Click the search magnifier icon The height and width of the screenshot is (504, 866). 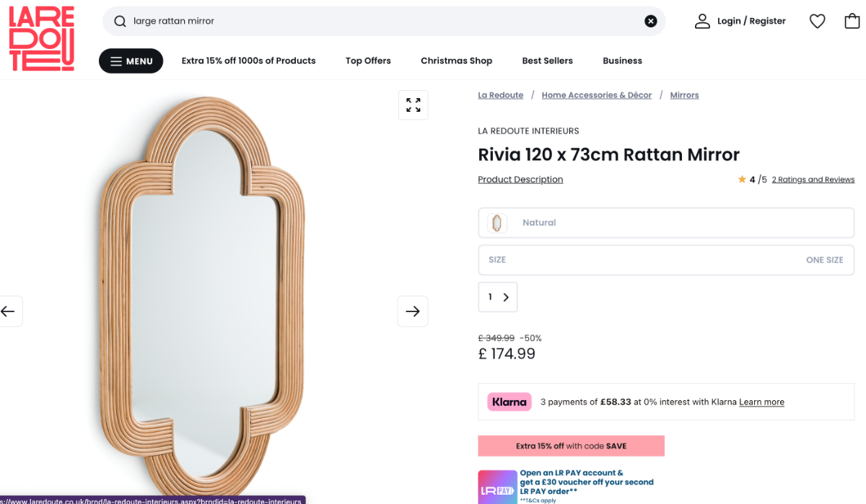click(x=120, y=22)
